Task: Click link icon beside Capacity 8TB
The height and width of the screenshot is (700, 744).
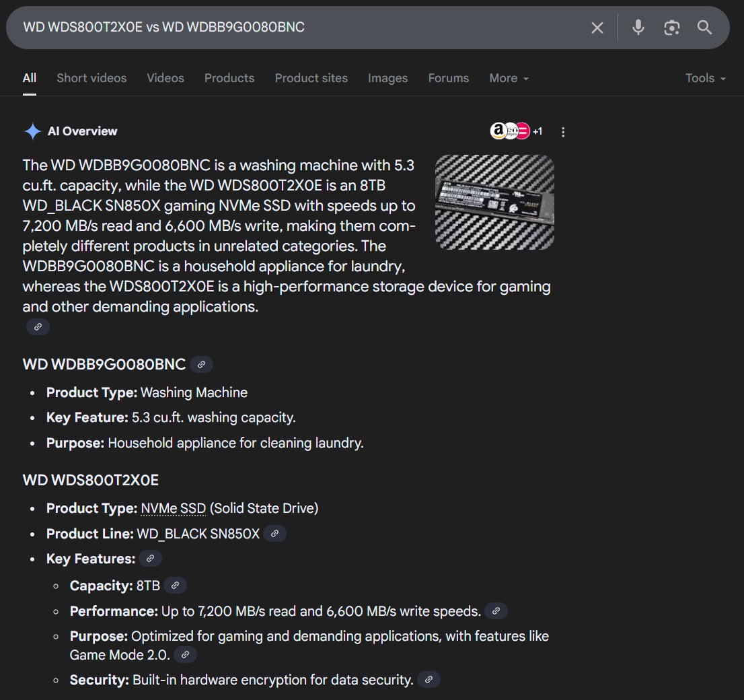Action: [x=175, y=586]
